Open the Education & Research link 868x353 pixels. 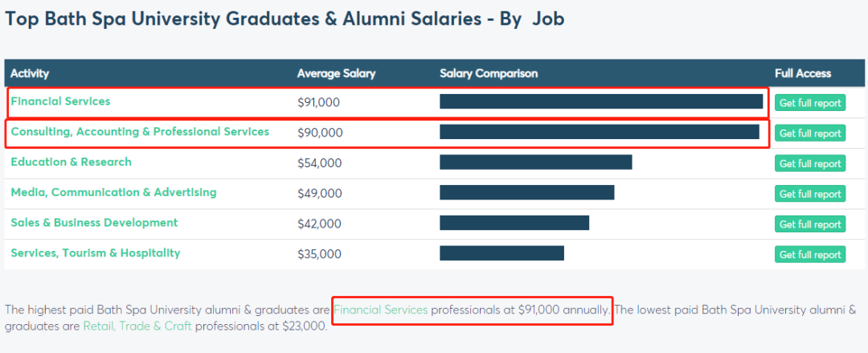pos(71,162)
